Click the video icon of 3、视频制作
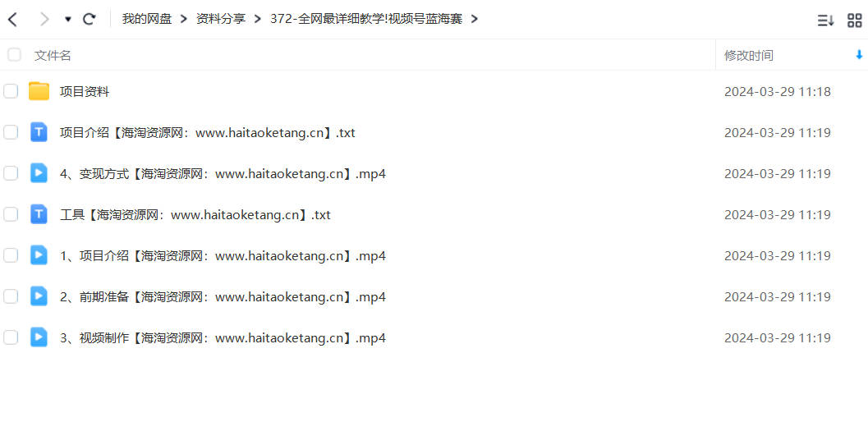Viewport: 868px width, 431px height. click(x=39, y=337)
